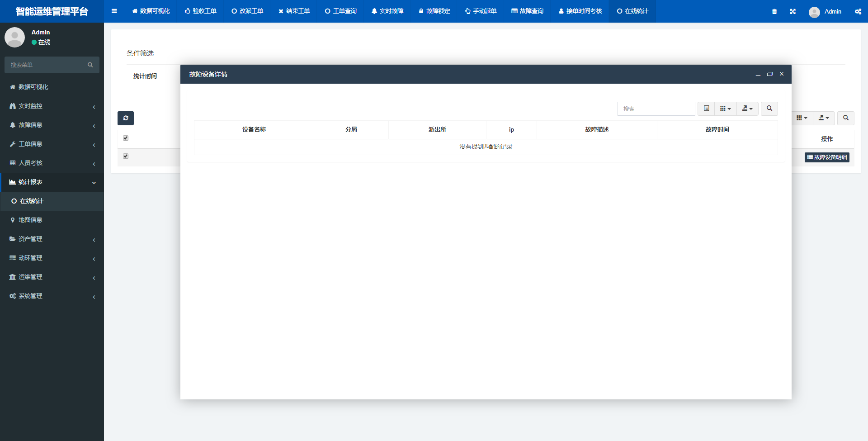Expand 工单信息 sidebar menu
Viewport: 868px width, 441px height.
52,144
